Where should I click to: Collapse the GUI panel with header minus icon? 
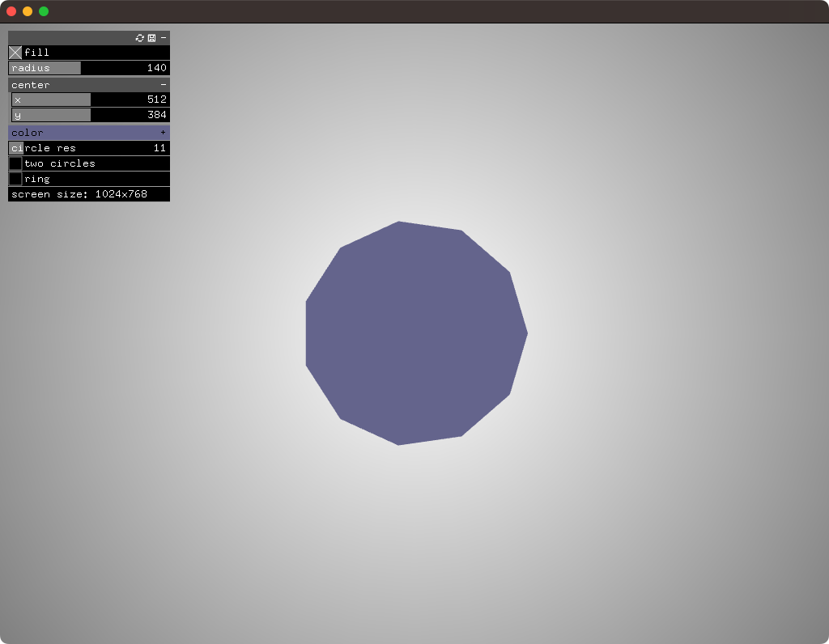(x=164, y=38)
